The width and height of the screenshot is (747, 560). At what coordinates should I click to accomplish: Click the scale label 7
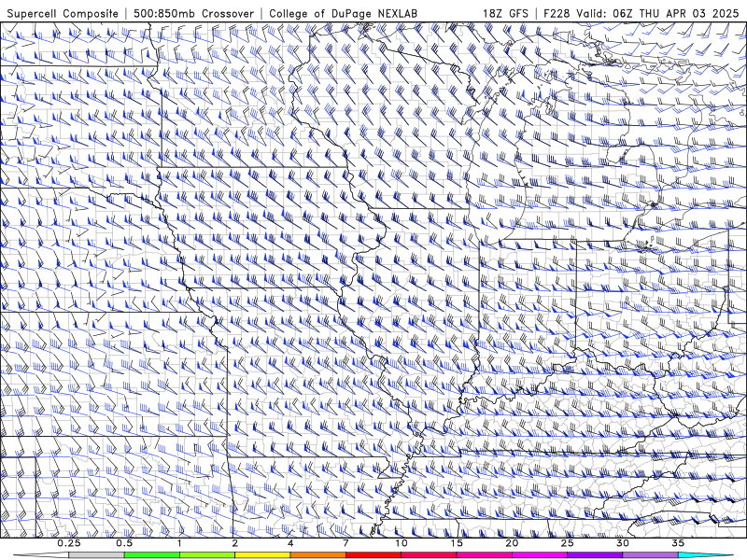345,543
